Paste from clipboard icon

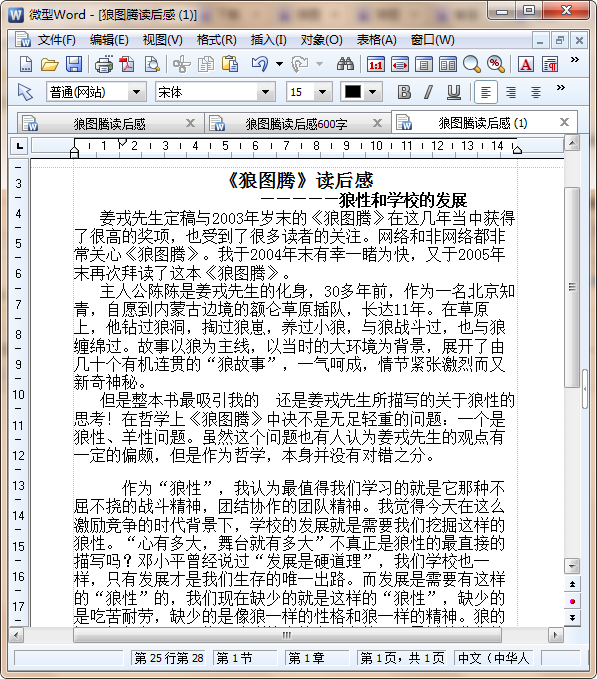(x=230, y=65)
